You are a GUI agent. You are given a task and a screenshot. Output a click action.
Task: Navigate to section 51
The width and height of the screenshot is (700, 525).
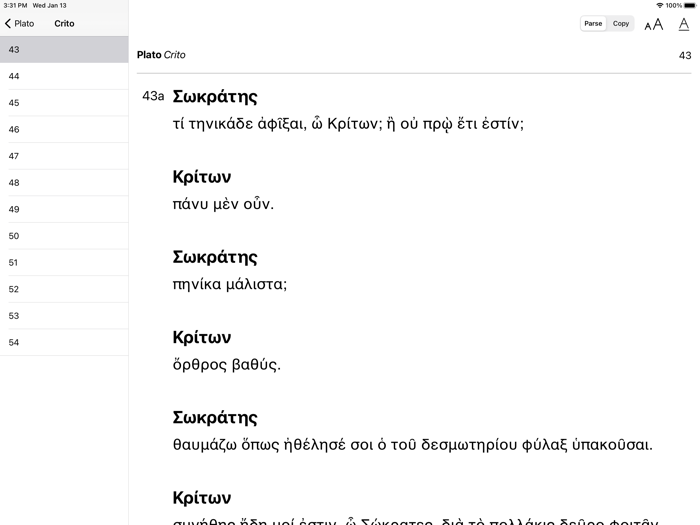click(x=64, y=262)
